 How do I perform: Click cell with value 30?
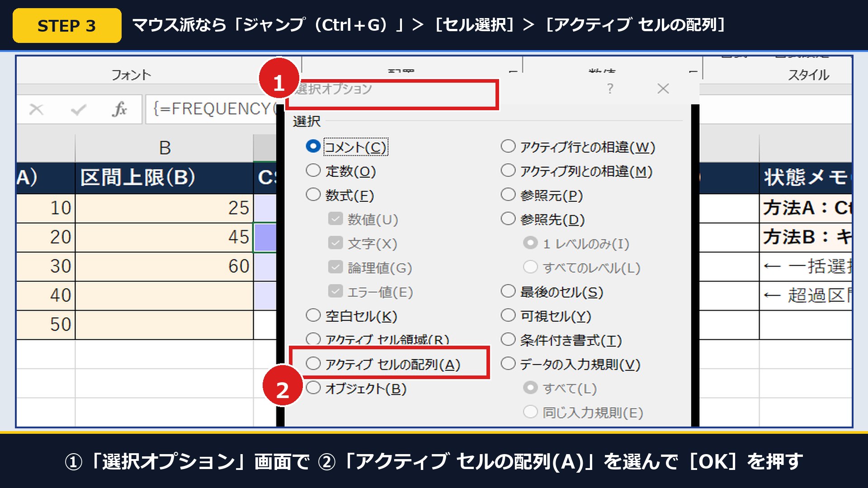(x=46, y=267)
